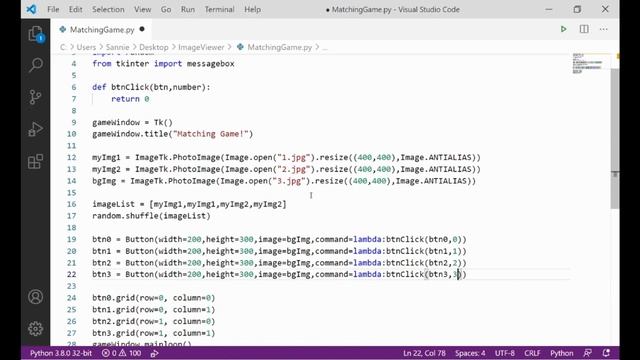640x360 pixels.
Task: Open the Edit menu
Action: click(76, 9)
